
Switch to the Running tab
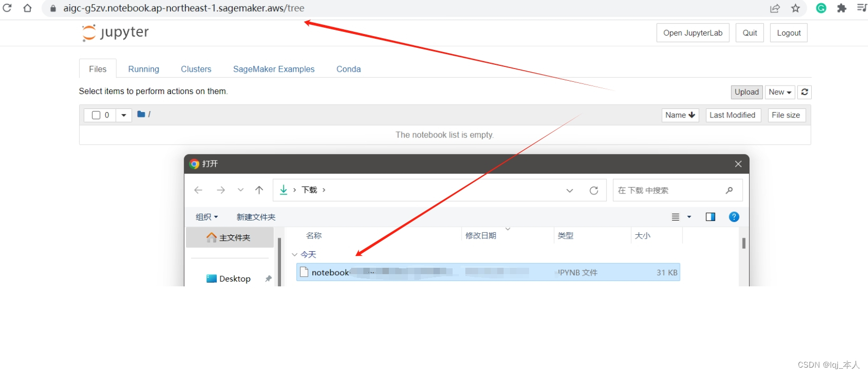(x=143, y=69)
